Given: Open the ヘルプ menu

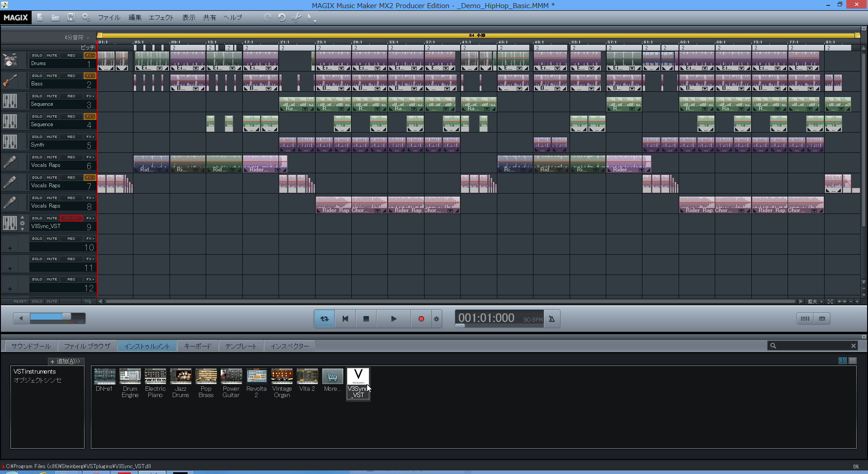Looking at the screenshot, I should point(233,18).
